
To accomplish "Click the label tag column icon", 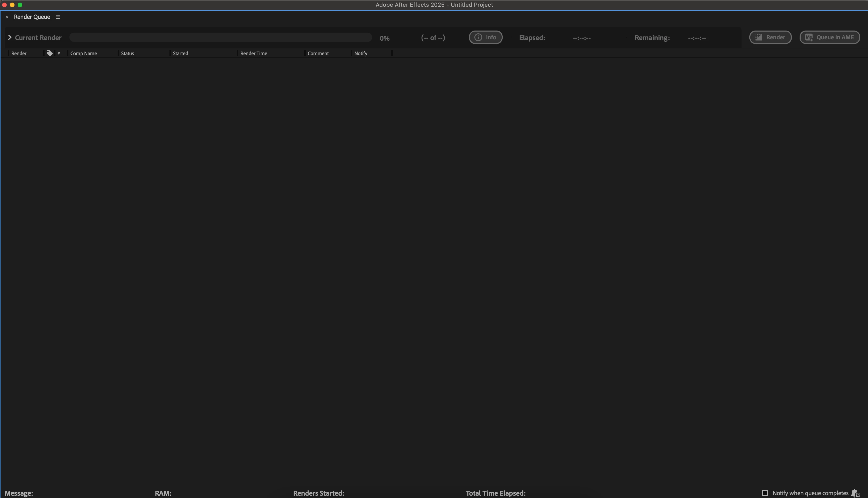I will (x=49, y=53).
